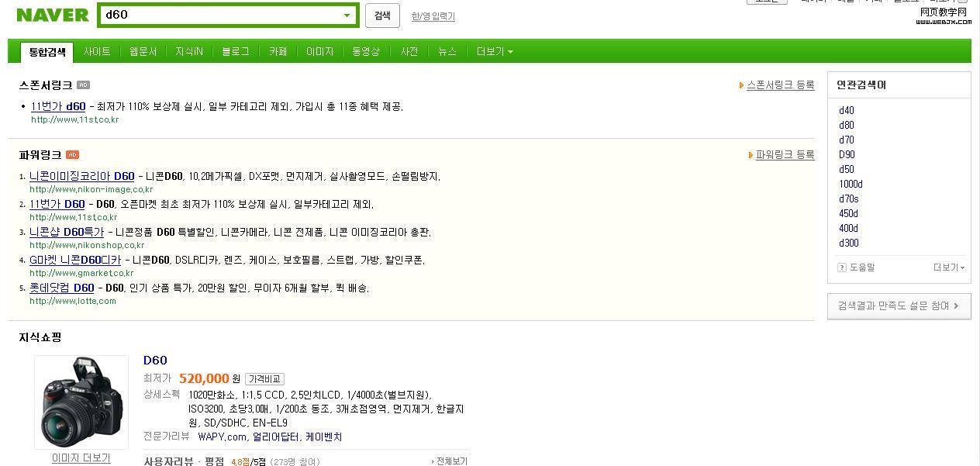The width and height of the screenshot is (980, 466).
Task: Open the D60 camera product image
Action: click(81, 402)
